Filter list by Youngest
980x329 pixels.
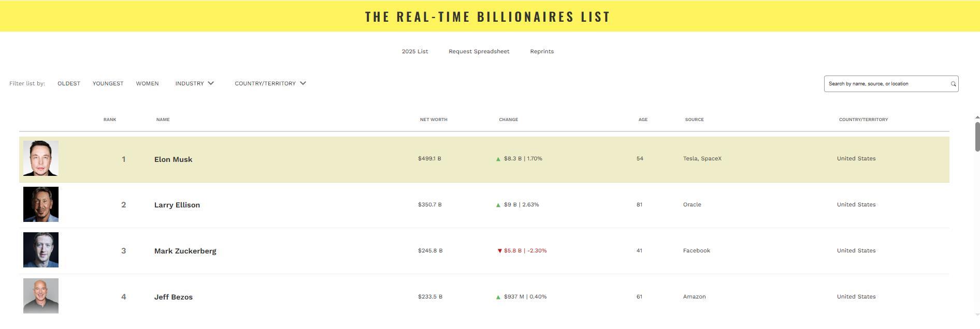(x=108, y=83)
